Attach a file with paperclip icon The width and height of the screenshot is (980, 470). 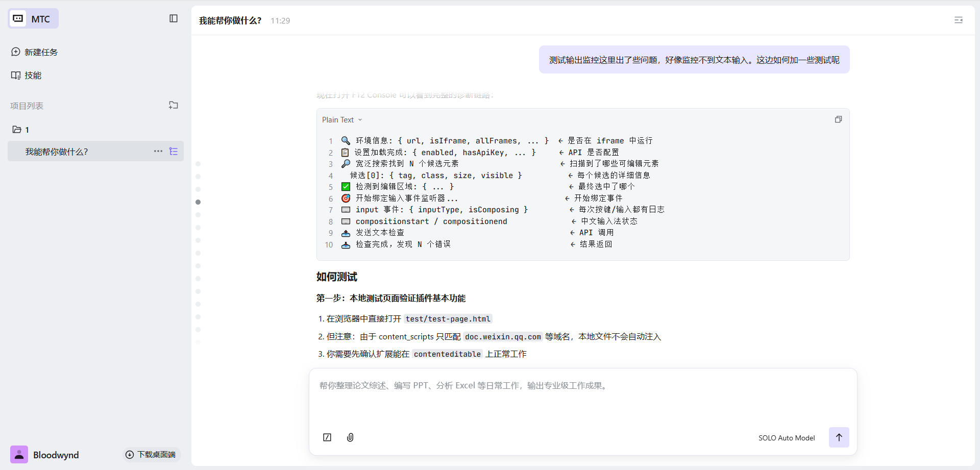tap(350, 437)
